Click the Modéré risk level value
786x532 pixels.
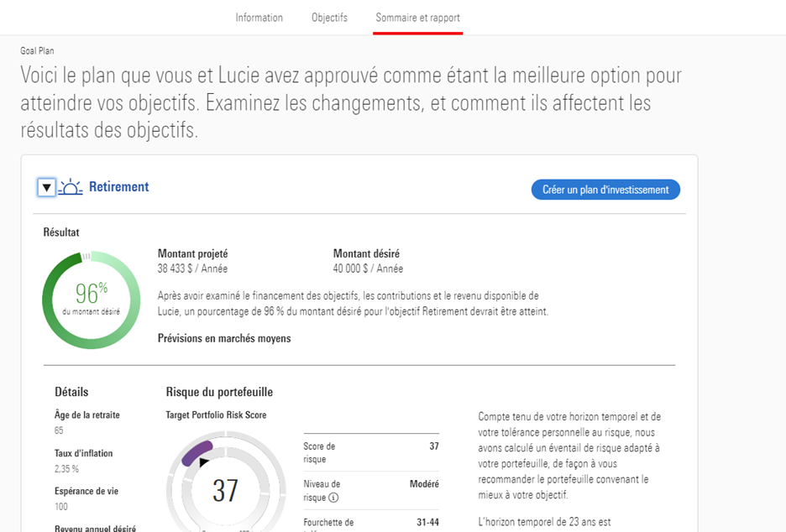(423, 484)
